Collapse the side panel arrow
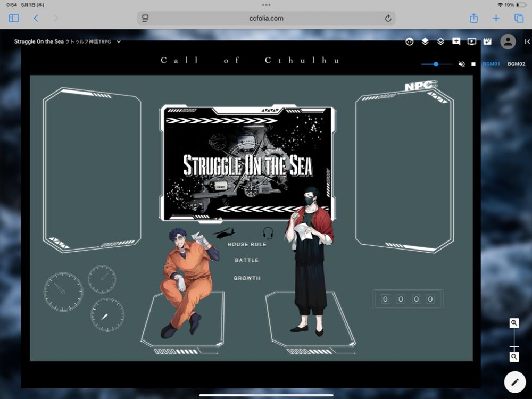The height and width of the screenshot is (399, 532). point(527,41)
